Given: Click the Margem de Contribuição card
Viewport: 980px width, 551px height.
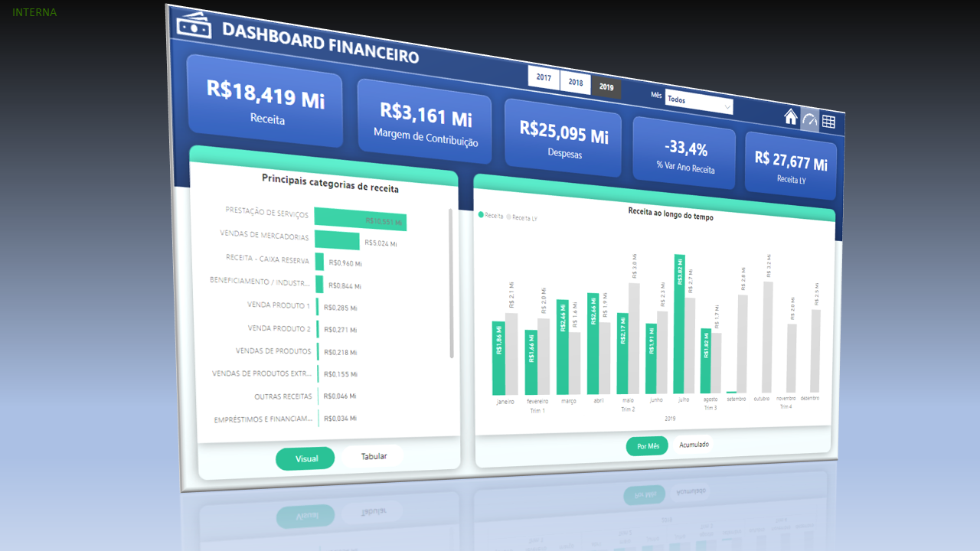Looking at the screenshot, I should click(425, 122).
